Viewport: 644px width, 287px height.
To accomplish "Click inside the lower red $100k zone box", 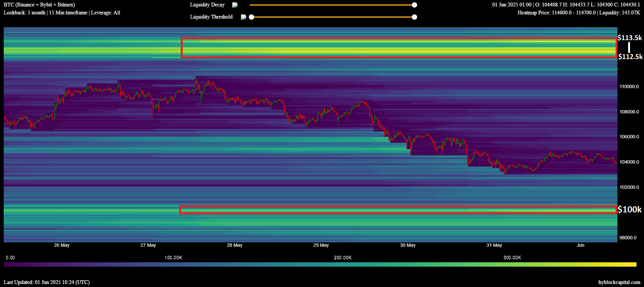I will point(398,210).
